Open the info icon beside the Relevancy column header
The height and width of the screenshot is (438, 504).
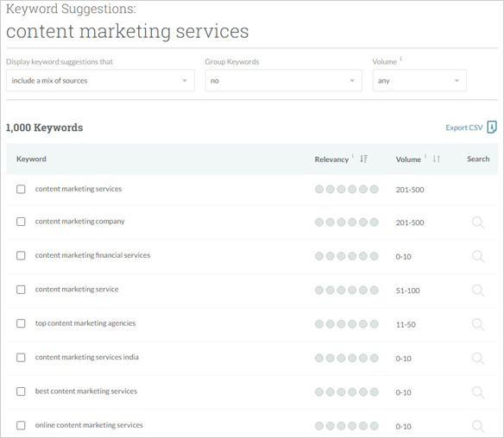click(x=353, y=156)
